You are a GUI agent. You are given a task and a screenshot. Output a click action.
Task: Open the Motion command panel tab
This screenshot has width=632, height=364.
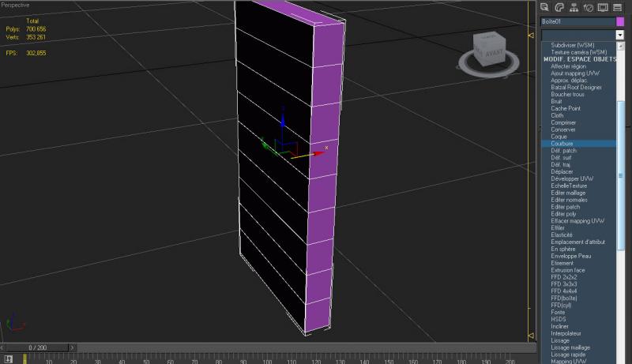[588, 7]
